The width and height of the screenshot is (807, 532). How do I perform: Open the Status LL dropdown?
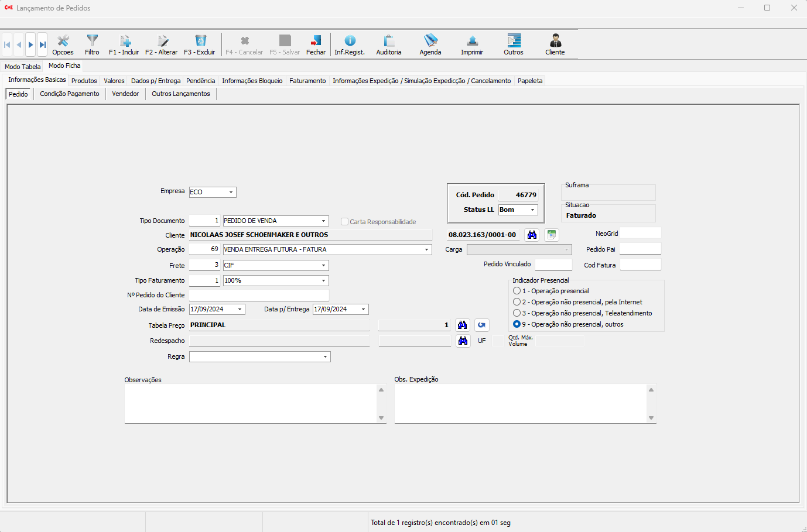(x=532, y=210)
